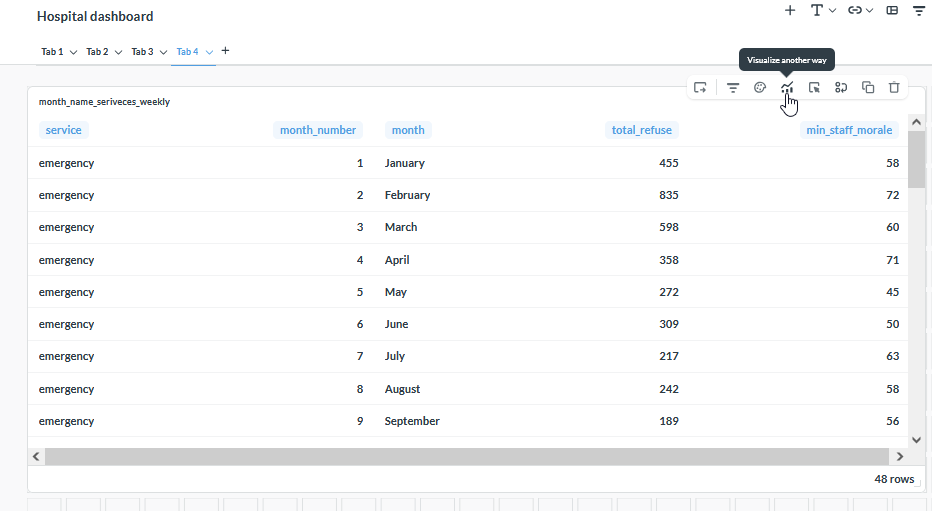Click the horizontal scrollbar right arrow

click(x=900, y=456)
